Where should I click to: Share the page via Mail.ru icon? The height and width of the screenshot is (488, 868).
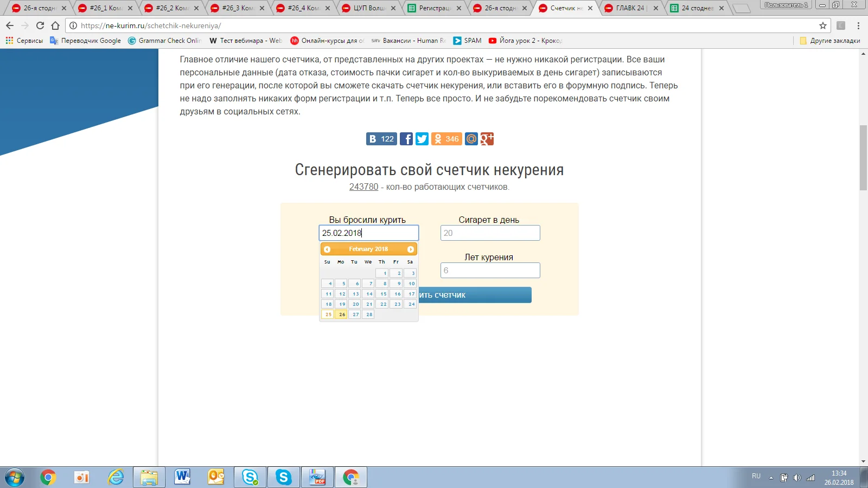click(471, 139)
